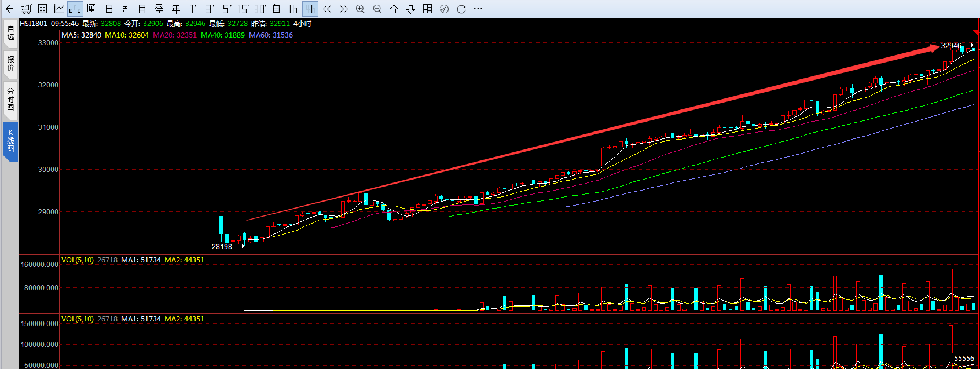Toggle the multi-panel layout icon

[427, 9]
